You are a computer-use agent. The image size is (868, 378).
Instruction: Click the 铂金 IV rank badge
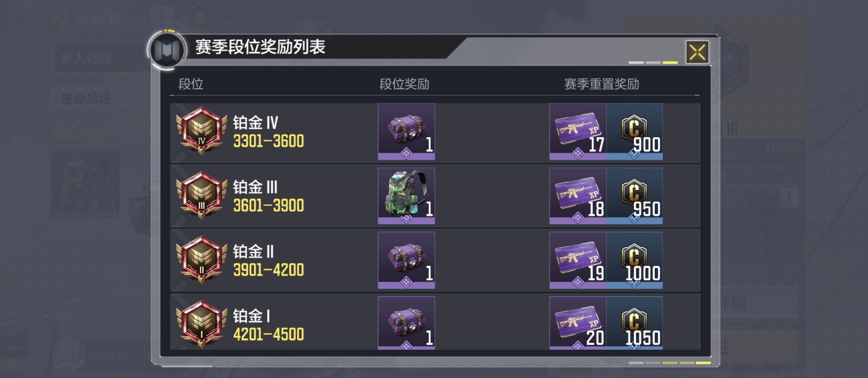point(202,131)
